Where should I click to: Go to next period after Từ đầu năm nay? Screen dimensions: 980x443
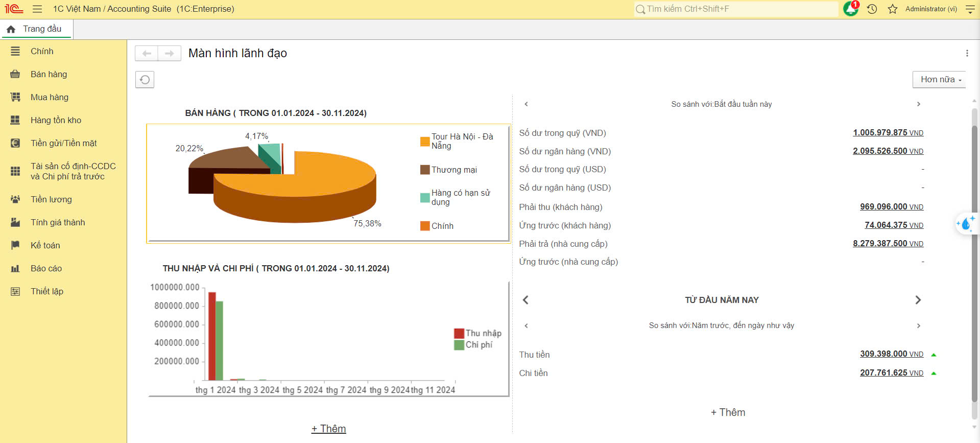[x=918, y=300]
